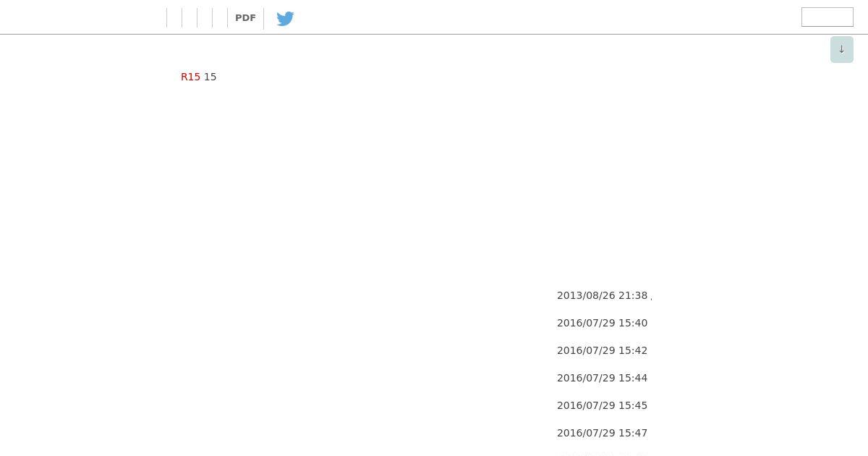Click the Twitter bird icon
The width and height of the screenshot is (868, 456).
click(285, 18)
